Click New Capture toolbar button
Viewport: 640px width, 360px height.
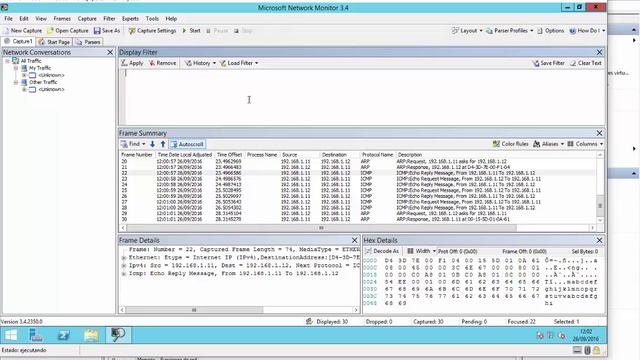pyautogui.click(x=23, y=31)
